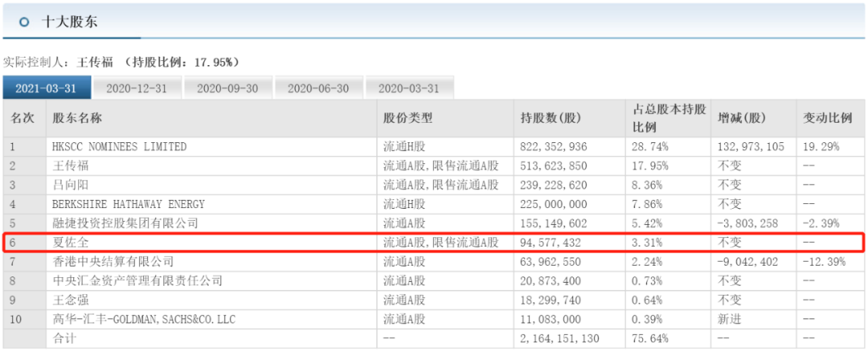Click the 7.86% percentage cell
This screenshot has width=868, height=351.
pyautogui.click(x=649, y=204)
